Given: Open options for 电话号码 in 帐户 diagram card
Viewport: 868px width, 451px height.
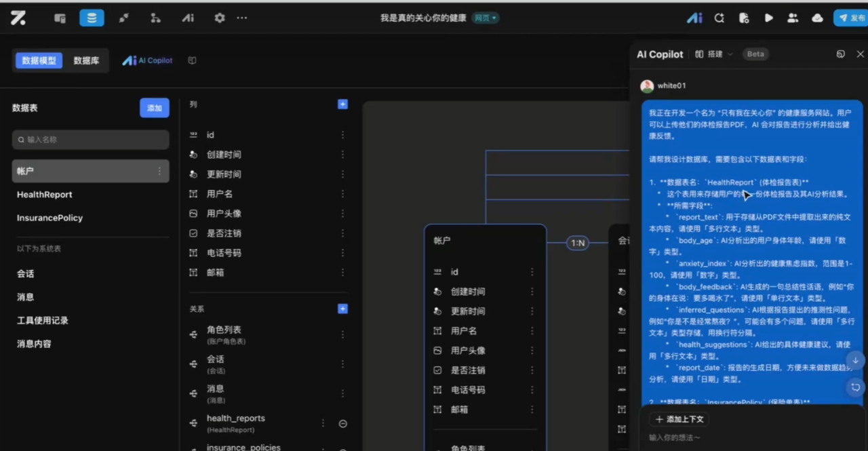Looking at the screenshot, I should [x=532, y=390].
